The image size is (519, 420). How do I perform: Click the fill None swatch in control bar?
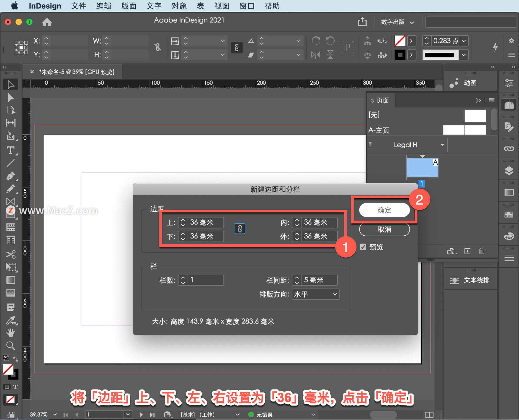pos(400,41)
